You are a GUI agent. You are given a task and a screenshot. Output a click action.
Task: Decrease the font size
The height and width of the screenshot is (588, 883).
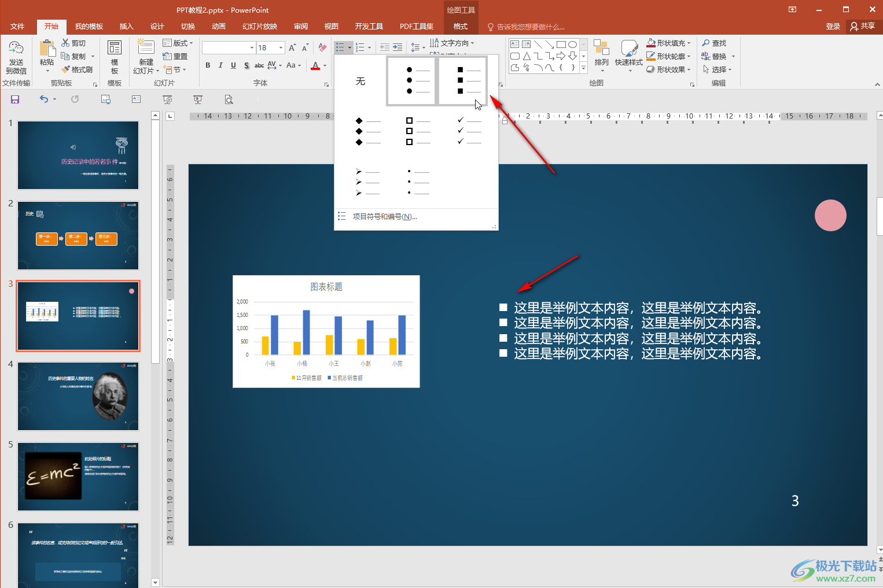point(305,47)
